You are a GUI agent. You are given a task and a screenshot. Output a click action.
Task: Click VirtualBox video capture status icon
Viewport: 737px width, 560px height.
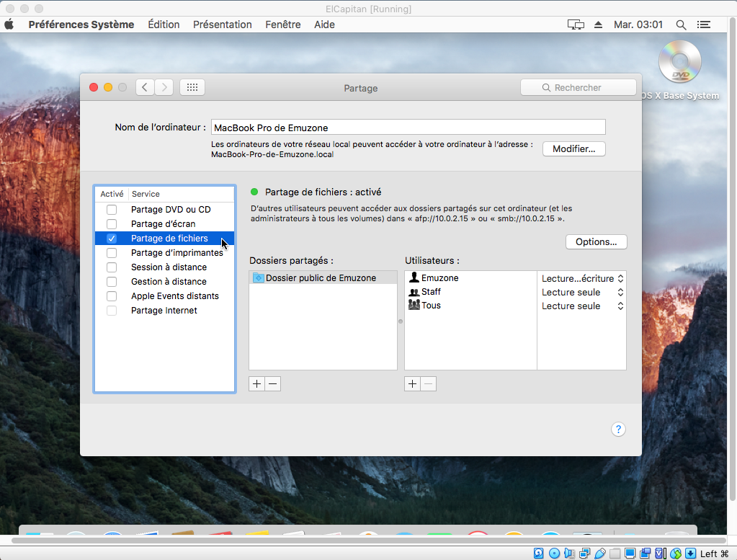[646, 553]
